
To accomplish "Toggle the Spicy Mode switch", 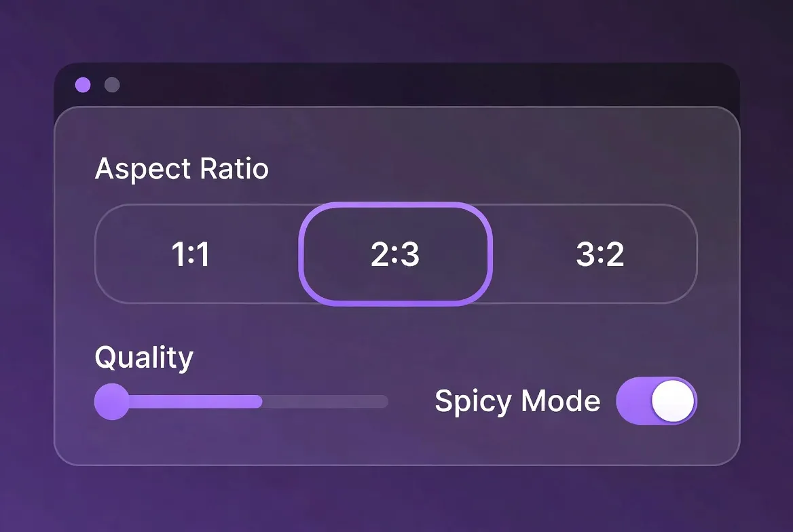I will 656,401.
